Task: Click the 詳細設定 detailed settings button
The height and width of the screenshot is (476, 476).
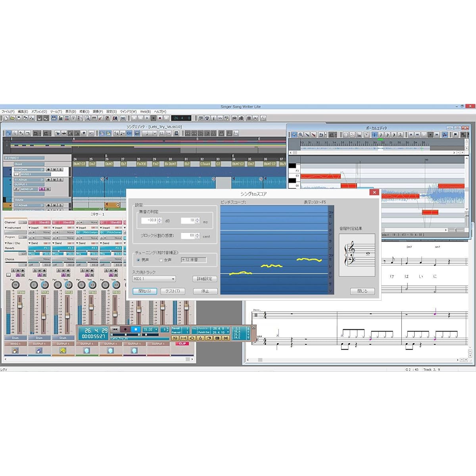Action: point(205,279)
